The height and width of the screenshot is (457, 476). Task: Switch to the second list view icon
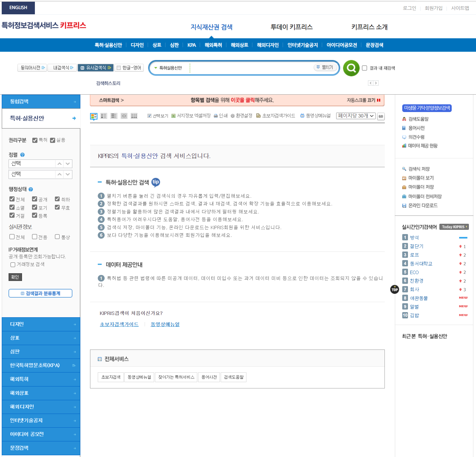click(x=104, y=116)
